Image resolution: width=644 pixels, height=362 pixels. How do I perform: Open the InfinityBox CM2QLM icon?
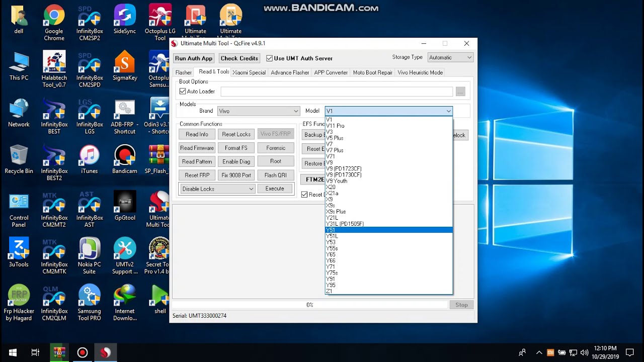pyautogui.click(x=54, y=303)
